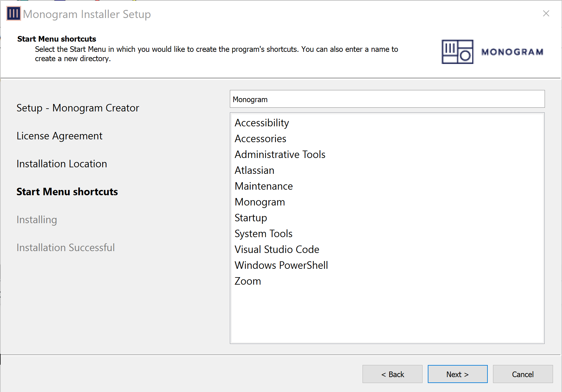Select Visual Studio Code folder
The image size is (562, 392).
coord(277,250)
